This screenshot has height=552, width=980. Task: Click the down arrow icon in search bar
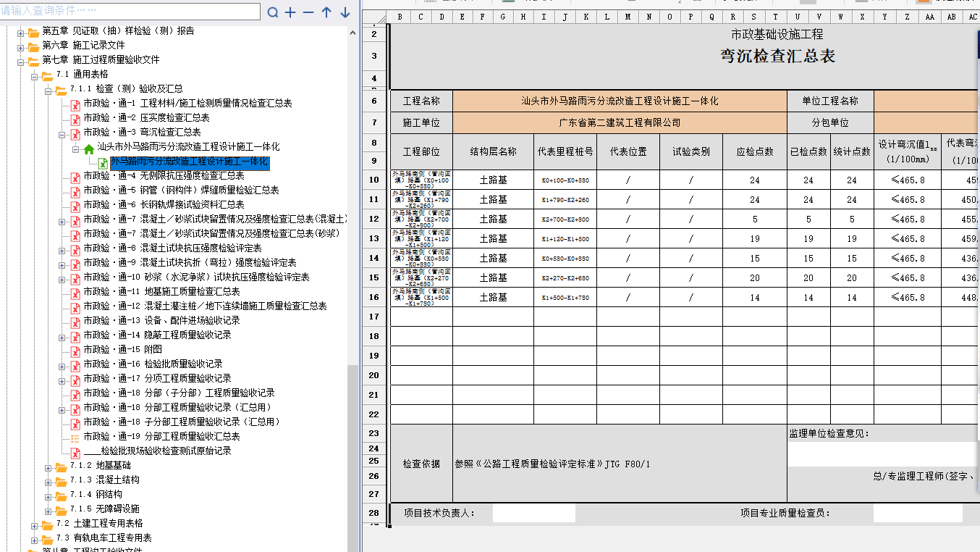(345, 12)
